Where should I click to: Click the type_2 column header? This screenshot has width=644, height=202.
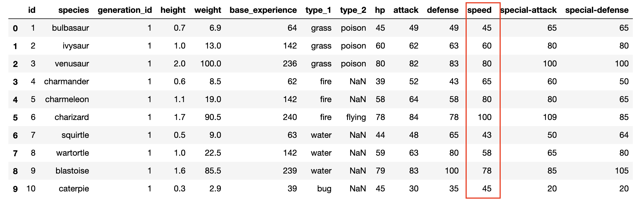click(353, 10)
